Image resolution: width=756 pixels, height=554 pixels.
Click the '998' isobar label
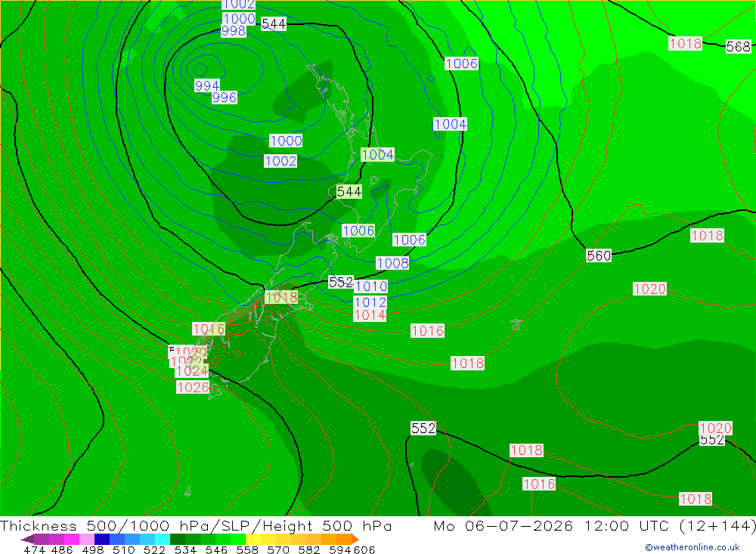[x=234, y=31]
